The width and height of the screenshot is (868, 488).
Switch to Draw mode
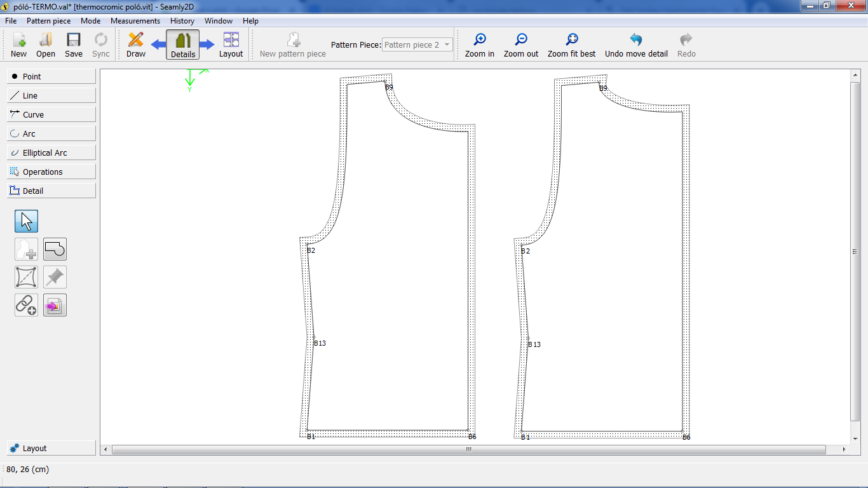(135, 45)
